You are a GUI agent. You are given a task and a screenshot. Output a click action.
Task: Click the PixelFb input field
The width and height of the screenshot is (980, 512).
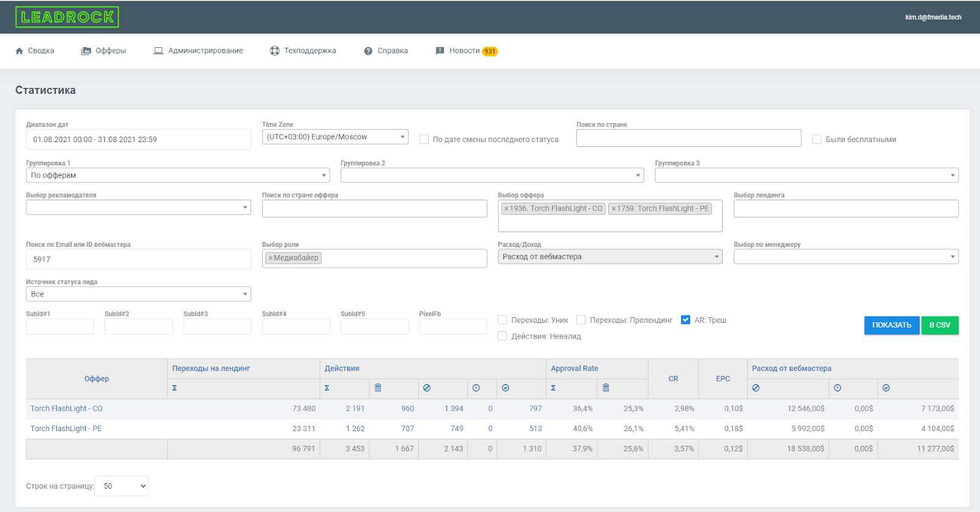[453, 326]
